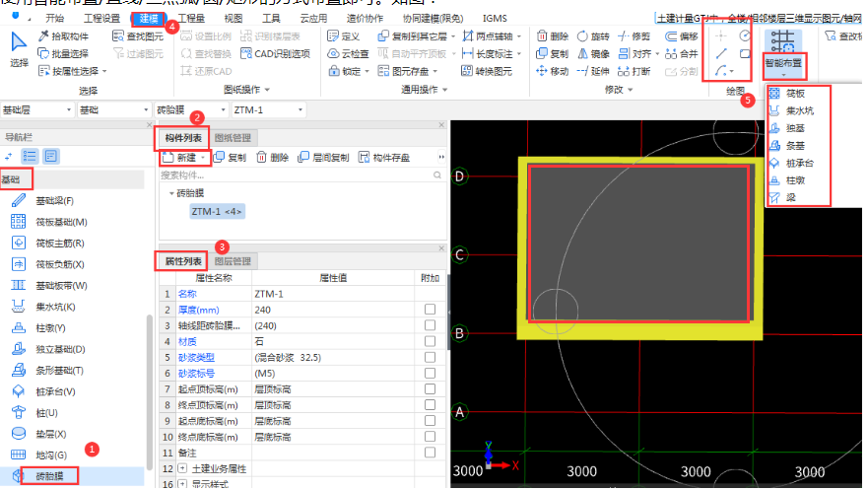Click the 搜索构件 search field
This screenshot has width=868, height=490.
coord(301,175)
